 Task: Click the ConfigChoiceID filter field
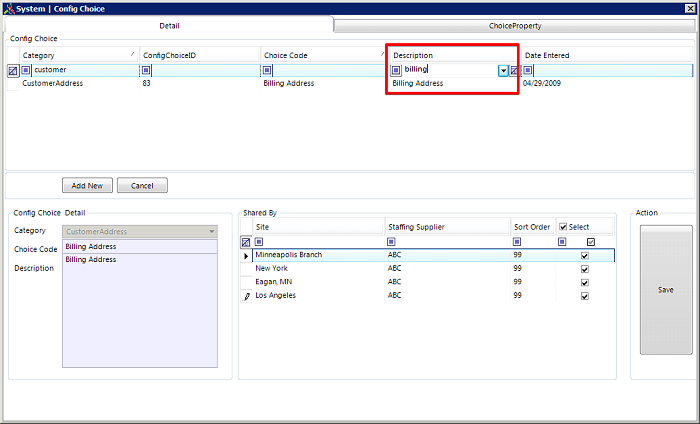coord(206,70)
